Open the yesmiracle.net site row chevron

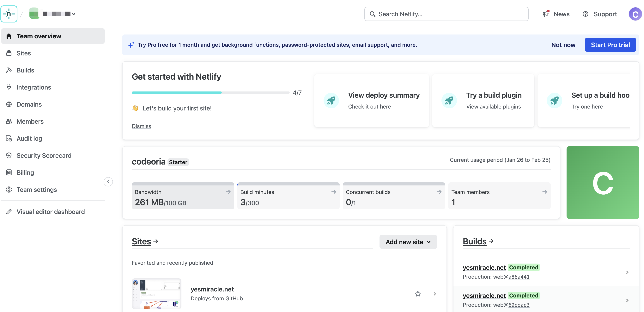[x=434, y=294]
